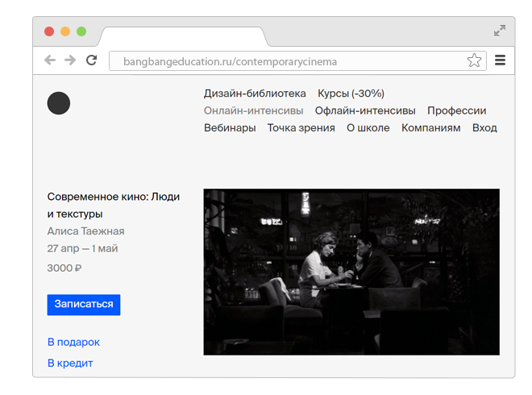Viewport: 532px width, 395px height.
Task: Click the address bar with the bangbangeducation.ru URL
Action: click(x=297, y=61)
